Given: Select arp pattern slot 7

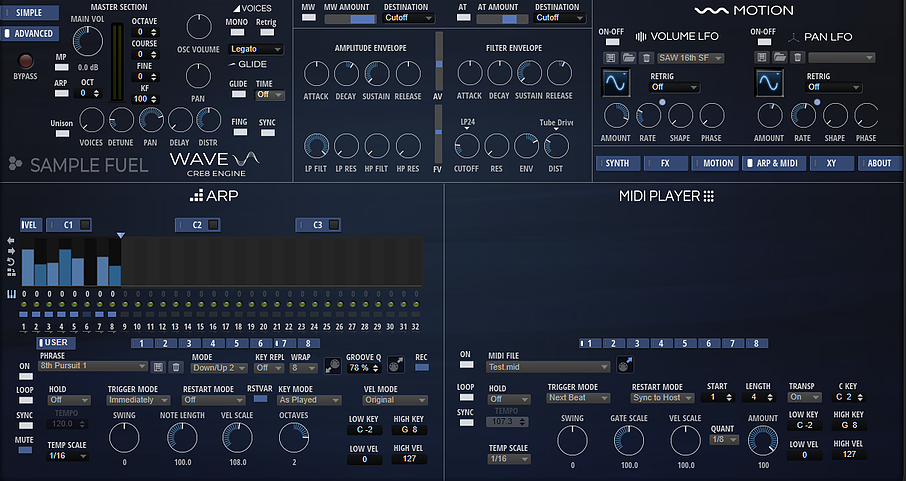Looking at the screenshot, I should (x=284, y=343).
